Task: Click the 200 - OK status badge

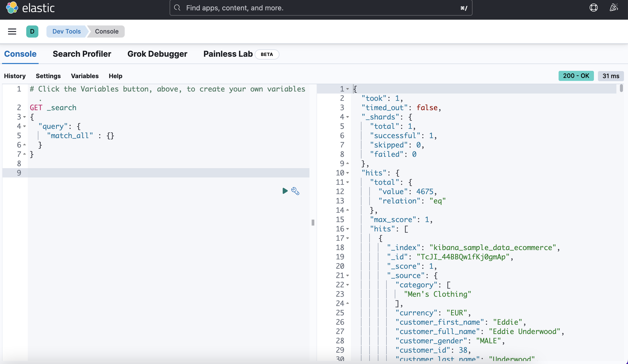Action: coord(576,76)
